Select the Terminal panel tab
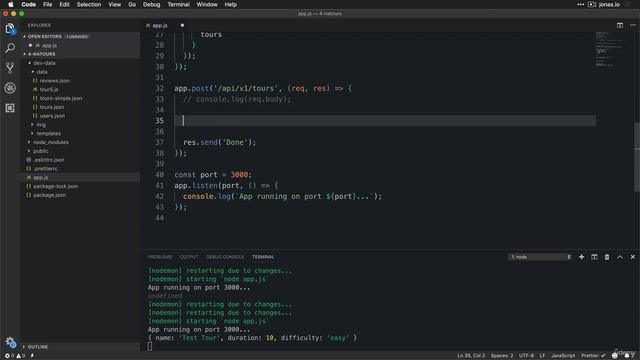Image resolution: width=640 pixels, height=360 pixels. pyautogui.click(x=263, y=257)
